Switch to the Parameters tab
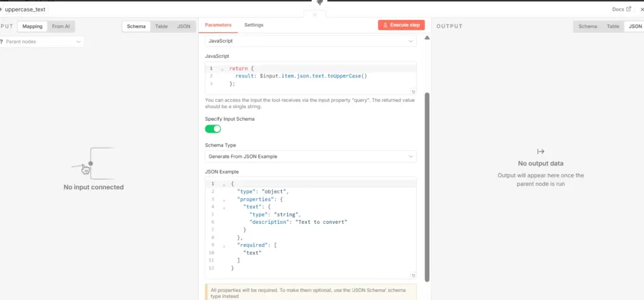 click(x=218, y=25)
